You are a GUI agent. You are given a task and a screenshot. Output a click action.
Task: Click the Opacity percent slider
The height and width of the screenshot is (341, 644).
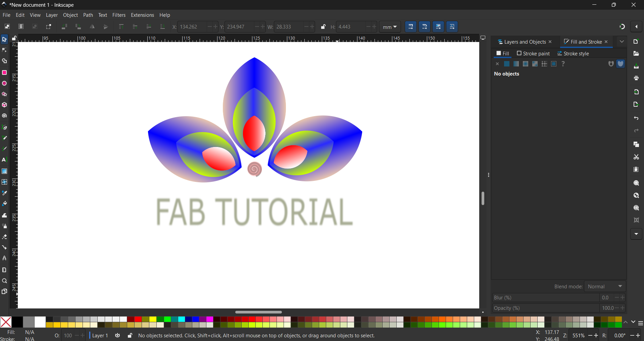[x=546, y=308]
